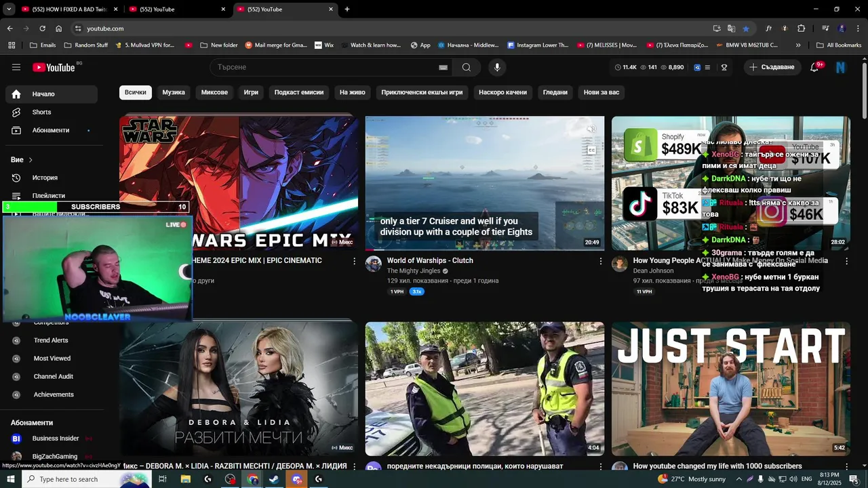Open the Random Stuff bookmarks folder
This screenshot has height=488, width=868.
point(86,45)
